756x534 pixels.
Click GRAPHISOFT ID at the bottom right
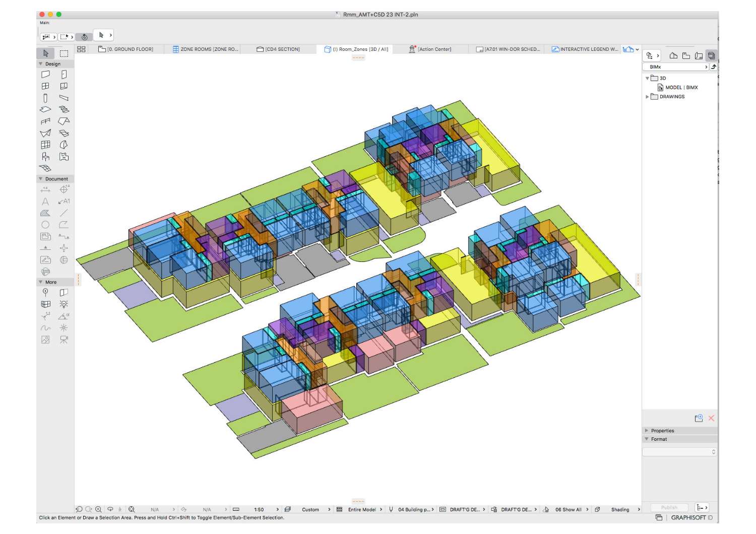pos(691,517)
